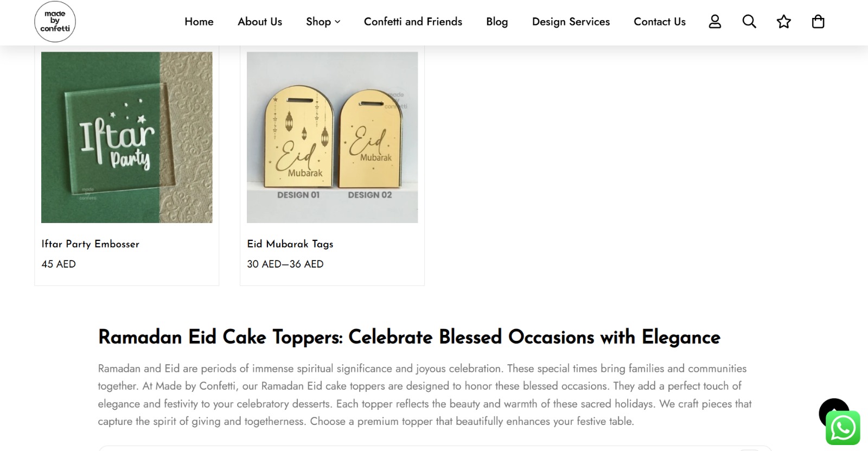Open the wishlist star icon
This screenshot has width=868, height=451.
click(x=783, y=22)
